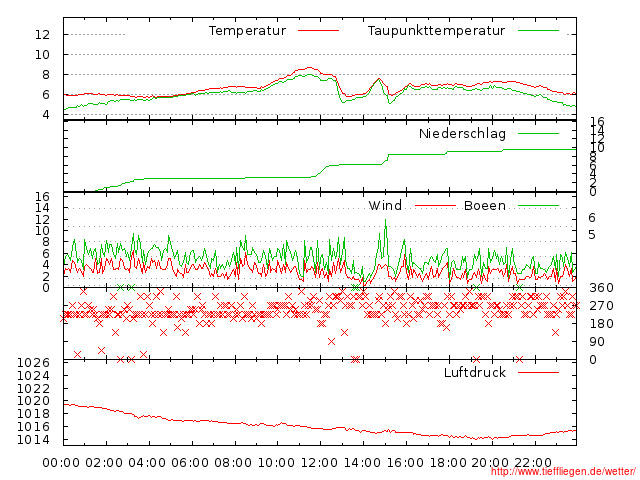
Task: Select the Temperatur legend label
Action: 247,31
